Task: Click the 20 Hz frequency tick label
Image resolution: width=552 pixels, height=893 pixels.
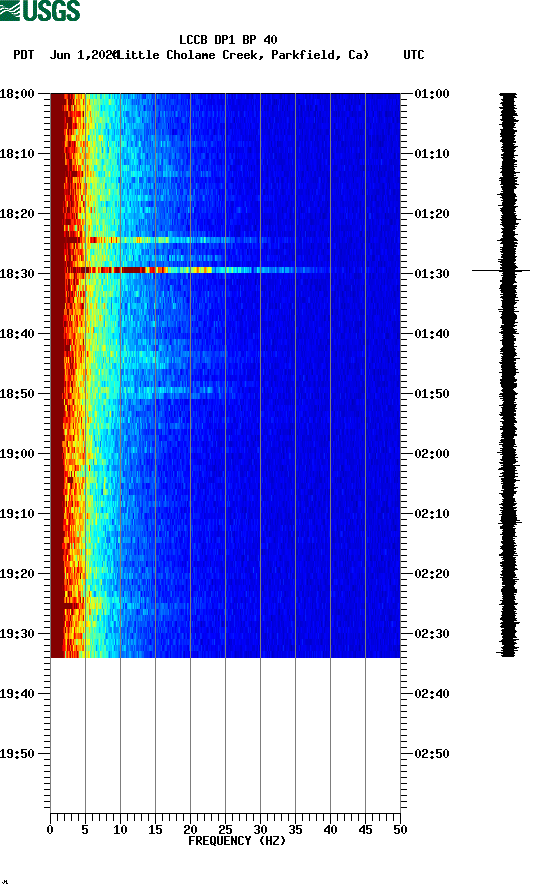Action: tap(190, 830)
